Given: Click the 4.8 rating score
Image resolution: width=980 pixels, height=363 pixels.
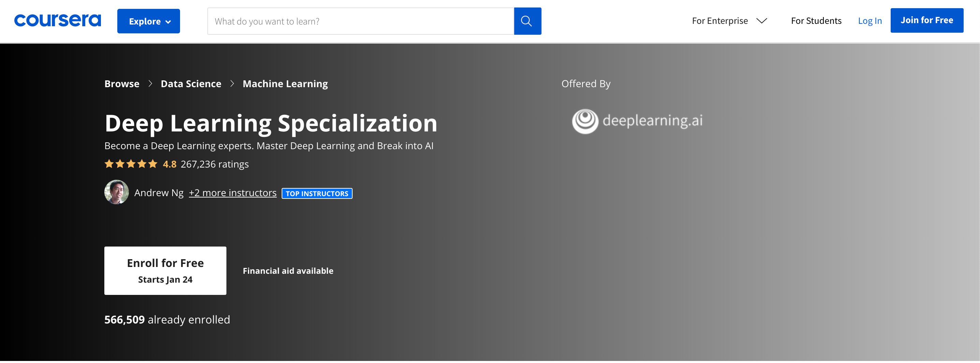Looking at the screenshot, I should [x=169, y=164].
